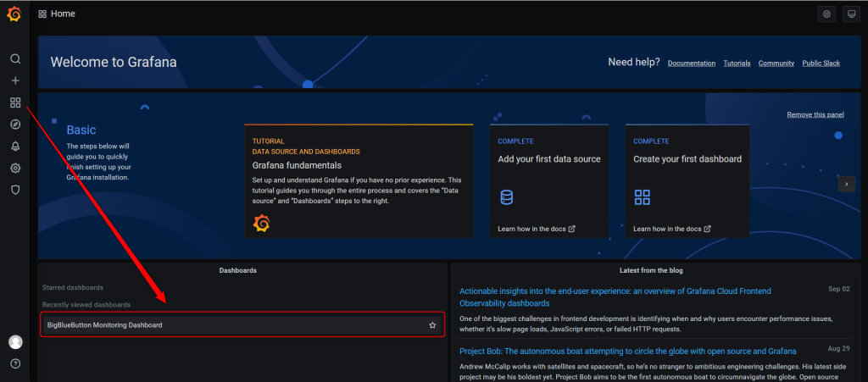Open the Alerting bell icon
Screen dimensions: 868x382
[x=15, y=147]
